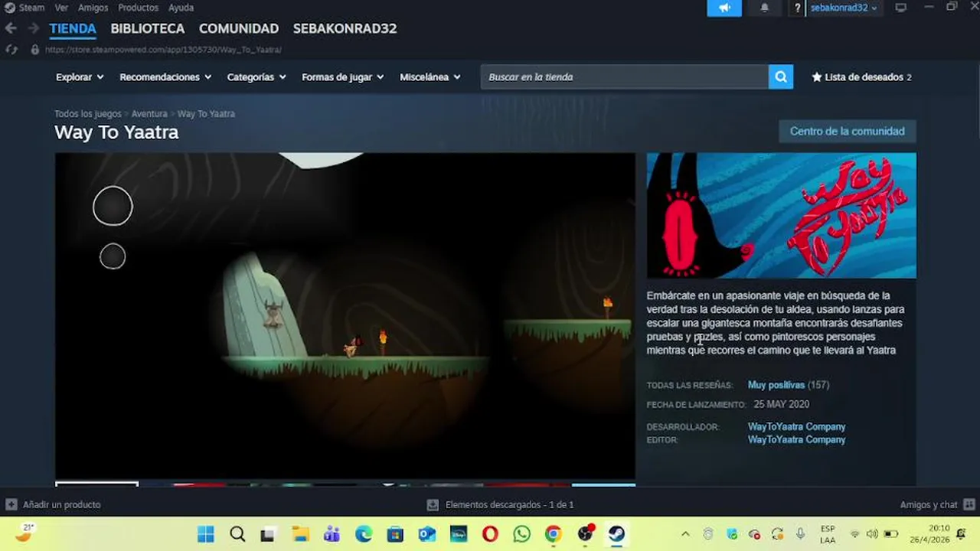Click the question mark help icon
The height and width of the screenshot is (551, 980).
(x=797, y=8)
